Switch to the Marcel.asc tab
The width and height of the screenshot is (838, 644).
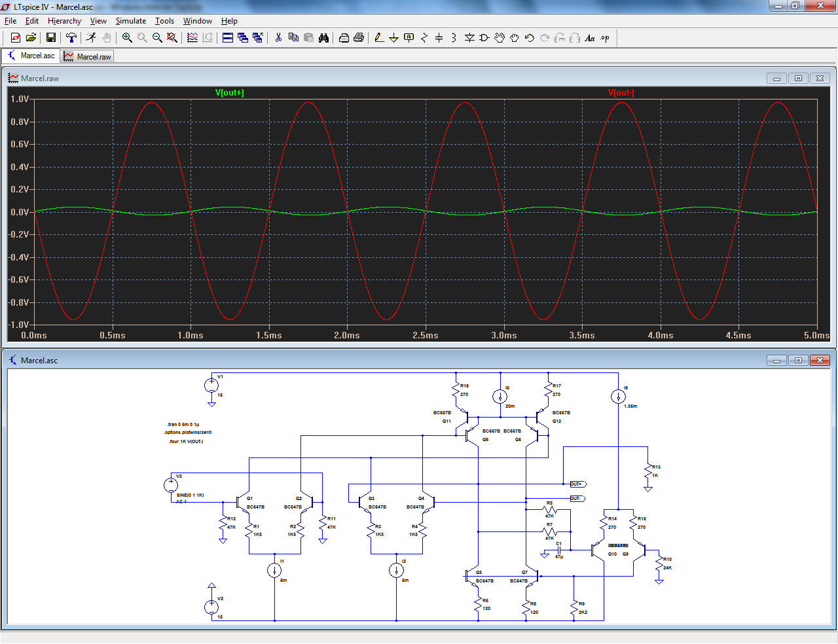31,56
